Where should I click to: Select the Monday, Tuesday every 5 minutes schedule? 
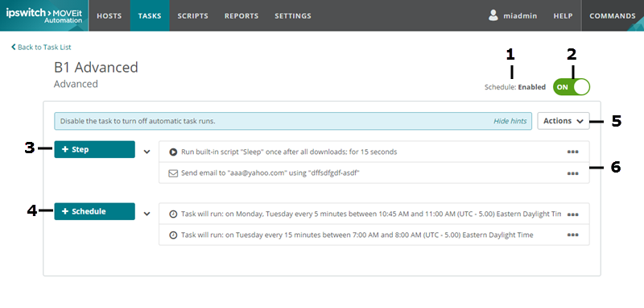(374, 214)
